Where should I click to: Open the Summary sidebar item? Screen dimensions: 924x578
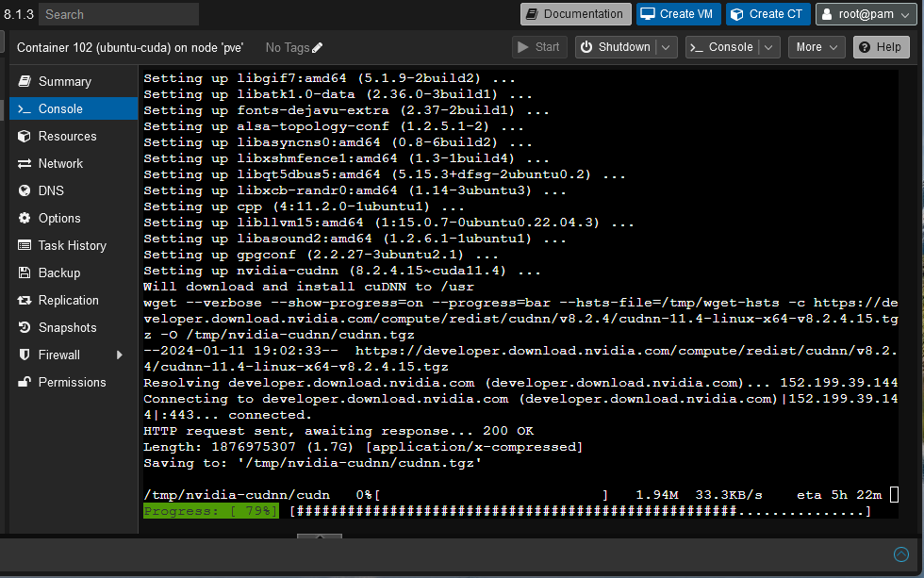point(74,81)
